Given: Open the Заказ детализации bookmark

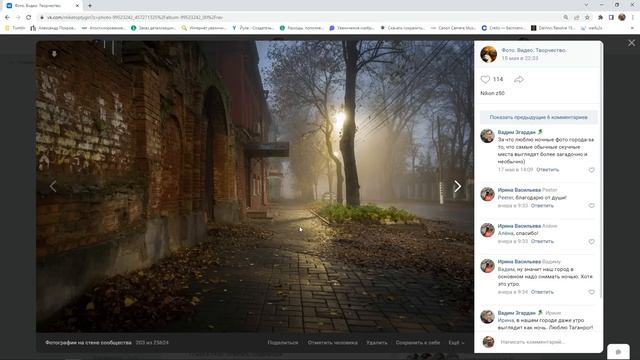Looking at the screenshot, I should click(153, 28).
